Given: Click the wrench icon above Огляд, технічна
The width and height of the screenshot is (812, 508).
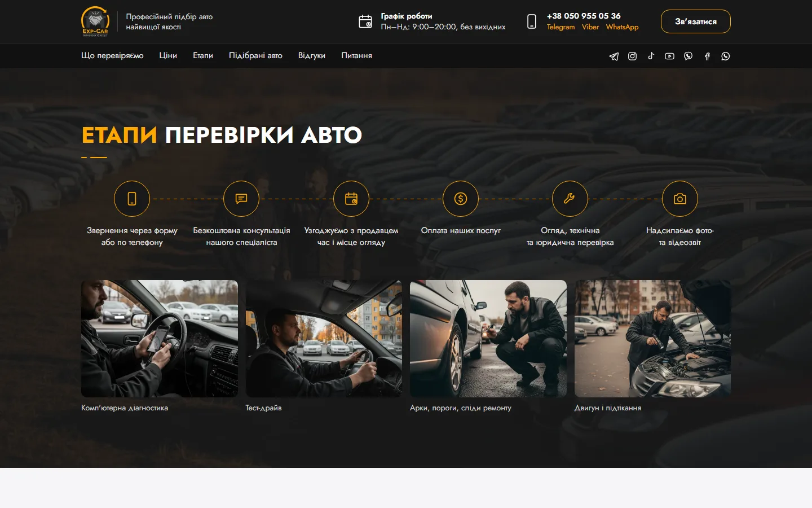Looking at the screenshot, I should (570, 199).
